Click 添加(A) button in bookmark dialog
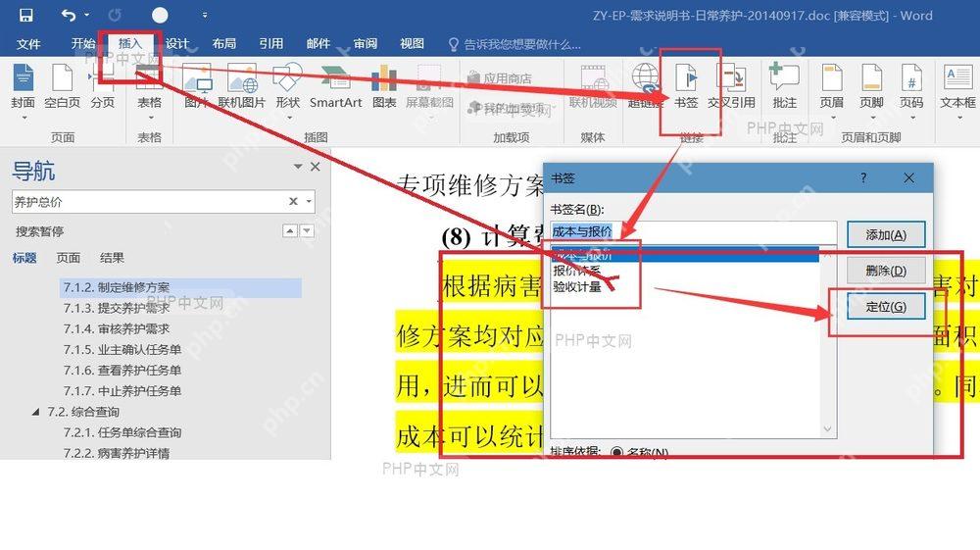 tap(886, 235)
